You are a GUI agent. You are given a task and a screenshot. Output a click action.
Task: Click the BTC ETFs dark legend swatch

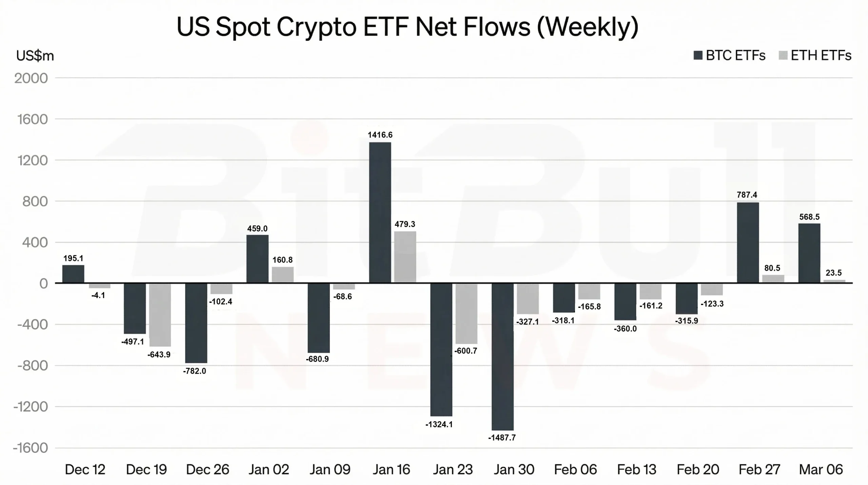[x=698, y=55]
